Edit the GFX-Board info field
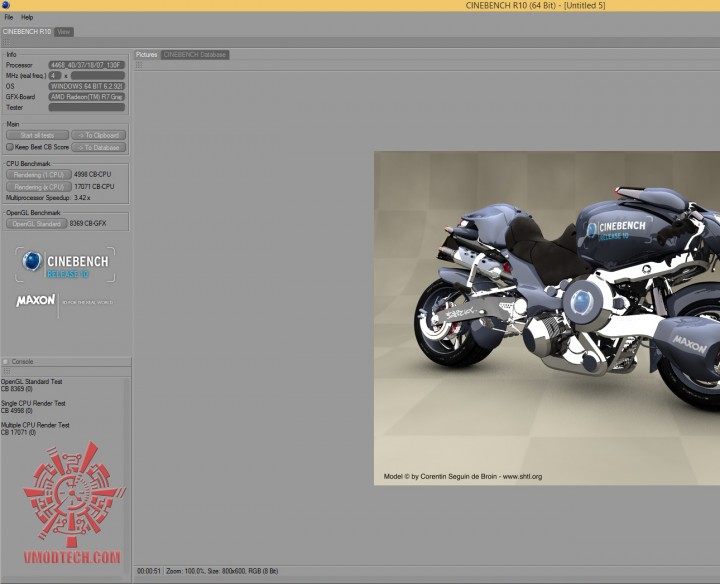 87,97
